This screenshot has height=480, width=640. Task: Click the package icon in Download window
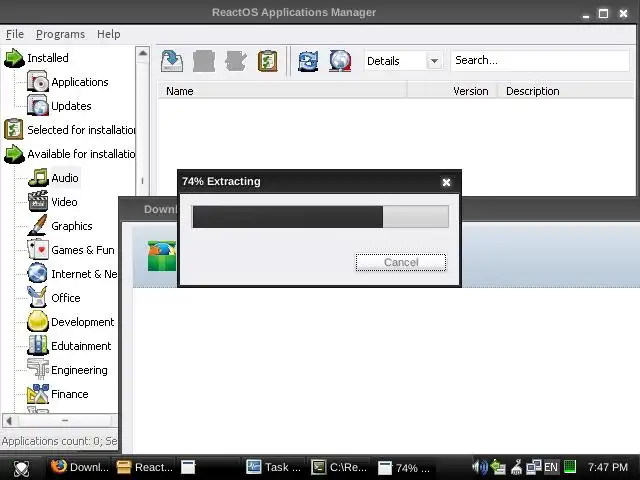click(x=162, y=256)
